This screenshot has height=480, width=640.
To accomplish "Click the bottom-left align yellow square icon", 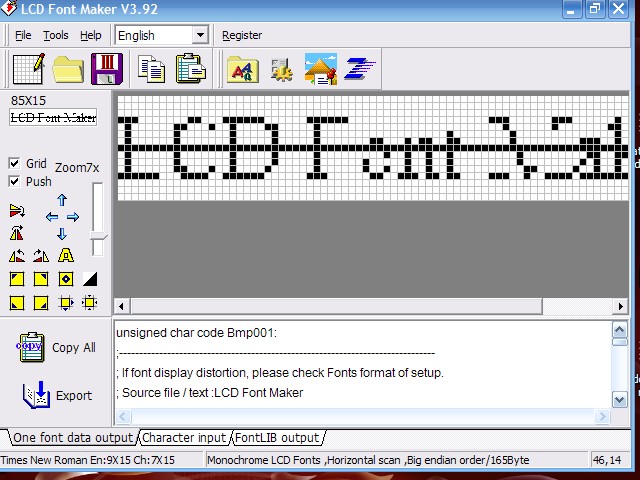I will (x=17, y=303).
